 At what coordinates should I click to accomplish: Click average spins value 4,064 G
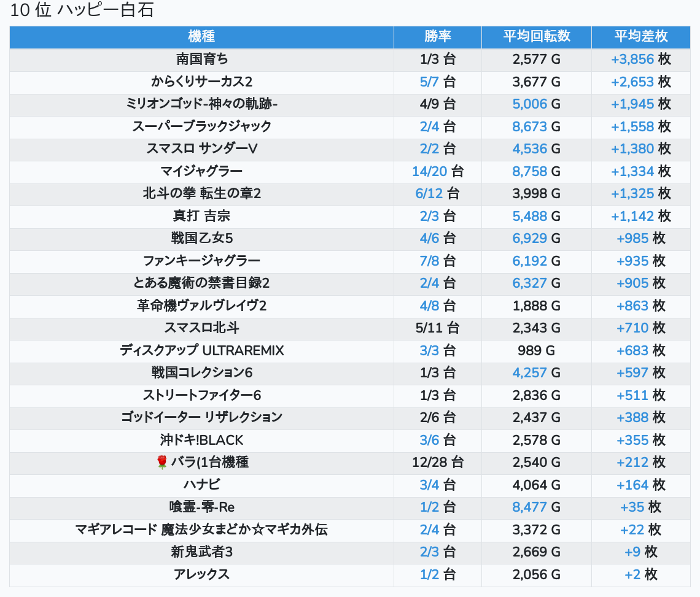tap(537, 485)
